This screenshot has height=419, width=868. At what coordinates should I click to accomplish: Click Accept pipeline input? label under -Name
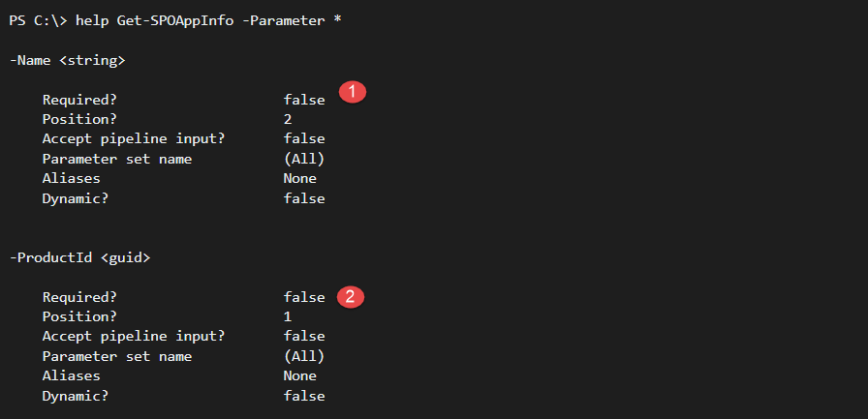coord(134,139)
